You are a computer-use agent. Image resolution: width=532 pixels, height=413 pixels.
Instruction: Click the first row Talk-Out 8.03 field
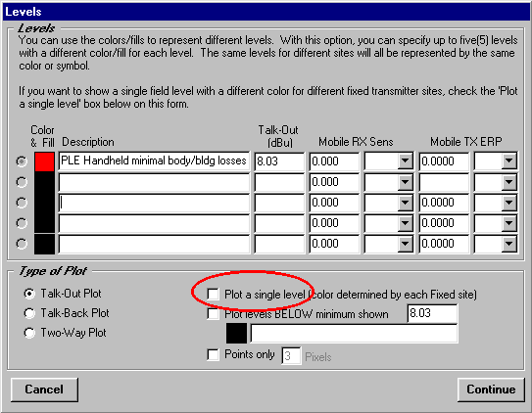click(279, 161)
